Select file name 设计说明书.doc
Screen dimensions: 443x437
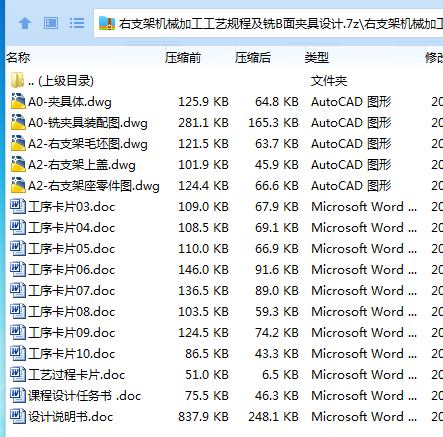71,417
